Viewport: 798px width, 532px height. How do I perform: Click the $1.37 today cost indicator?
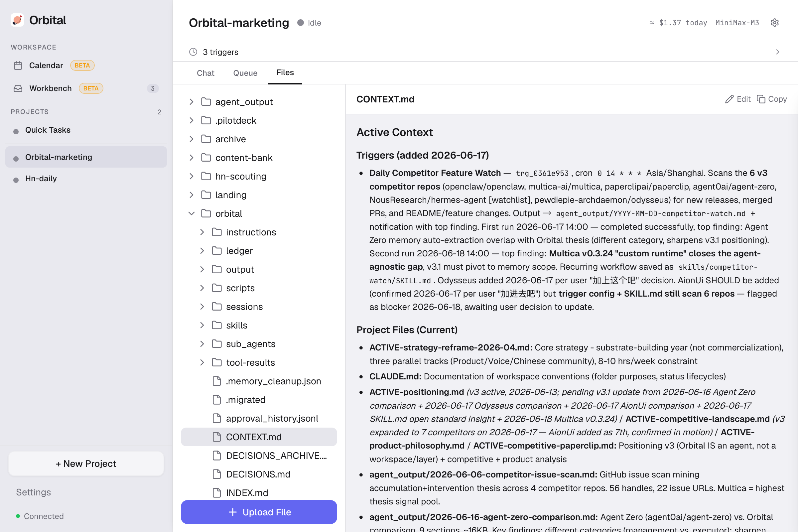678,23
